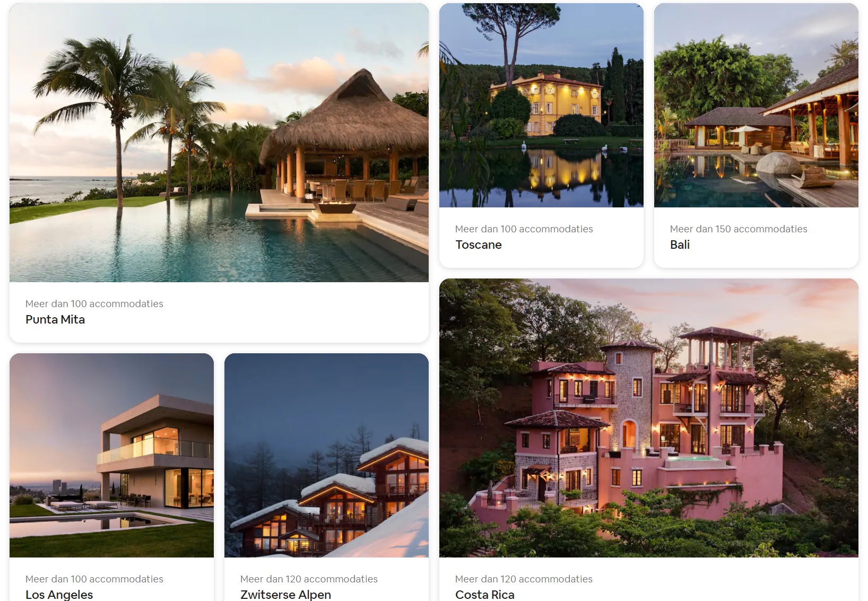Click 'Meer dan 150 accommodaties' under Bali
868x601 pixels.
739,229
